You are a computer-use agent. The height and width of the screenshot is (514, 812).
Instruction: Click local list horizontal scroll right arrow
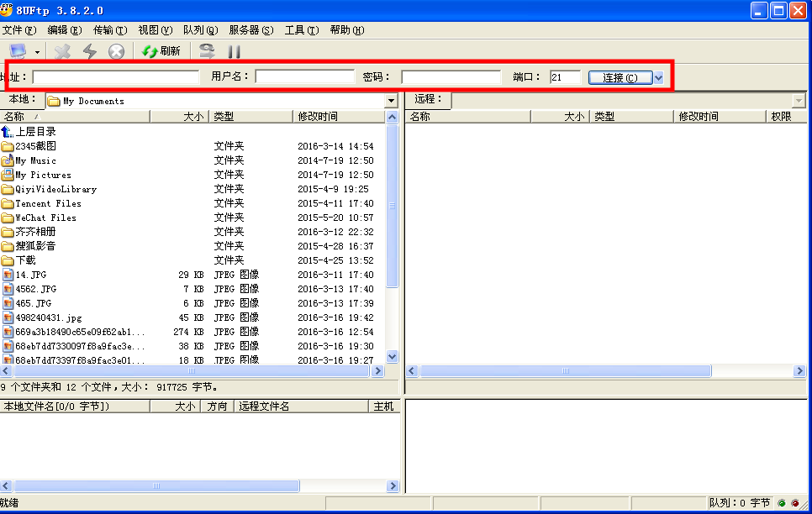tap(377, 370)
